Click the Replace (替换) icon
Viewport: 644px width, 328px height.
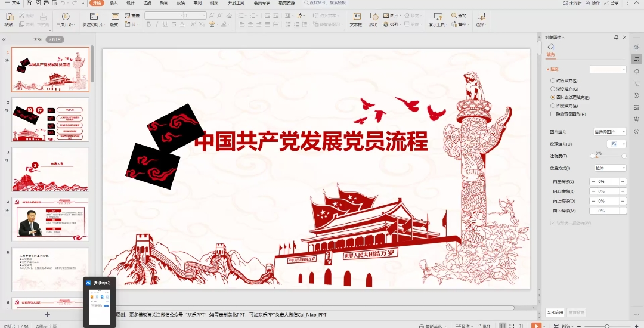pyautogui.click(x=454, y=24)
